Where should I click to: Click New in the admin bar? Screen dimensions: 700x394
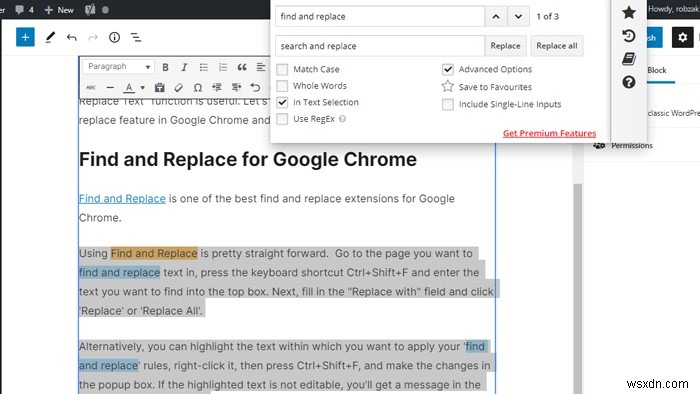[59, 9]
